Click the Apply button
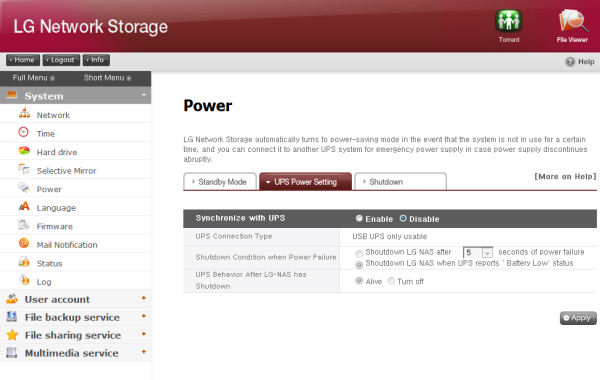This screenshot has width=600, height=380. pos(578,318)
